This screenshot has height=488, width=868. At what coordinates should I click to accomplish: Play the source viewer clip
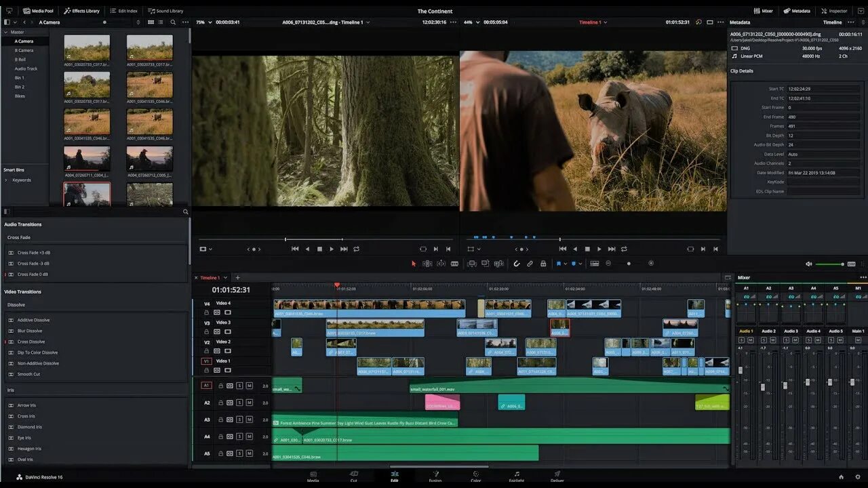tap(332, 249)
